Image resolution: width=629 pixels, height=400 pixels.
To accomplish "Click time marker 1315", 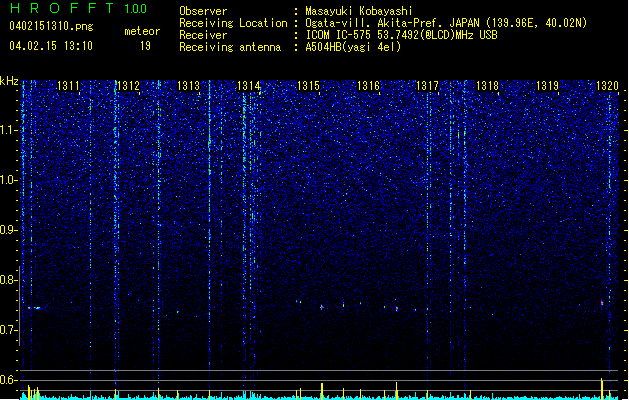I will [x=308, y=85].
